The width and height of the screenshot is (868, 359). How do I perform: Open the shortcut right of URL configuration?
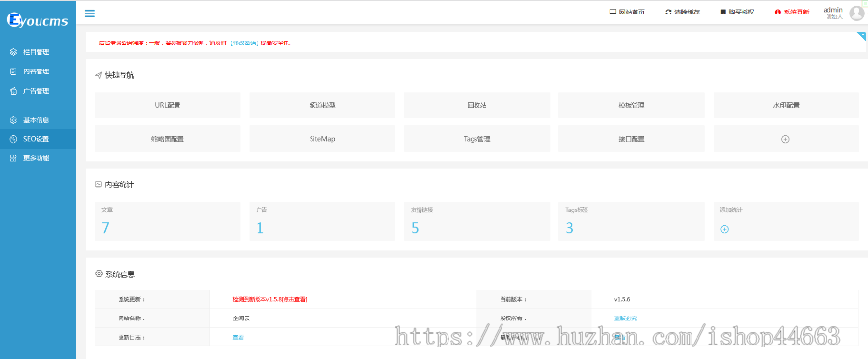[322, 104]
